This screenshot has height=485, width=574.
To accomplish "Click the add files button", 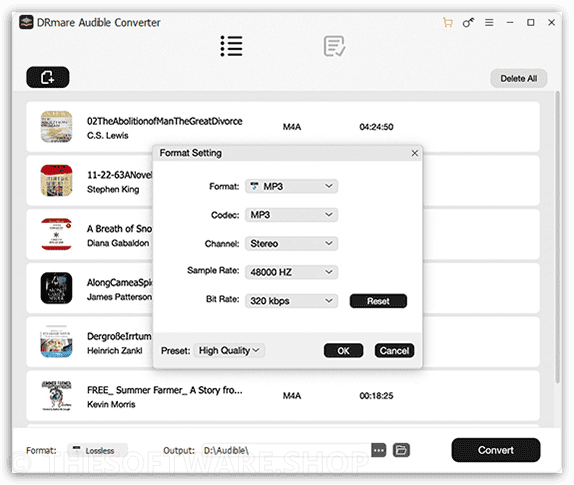I will click(x=48, y=77).
